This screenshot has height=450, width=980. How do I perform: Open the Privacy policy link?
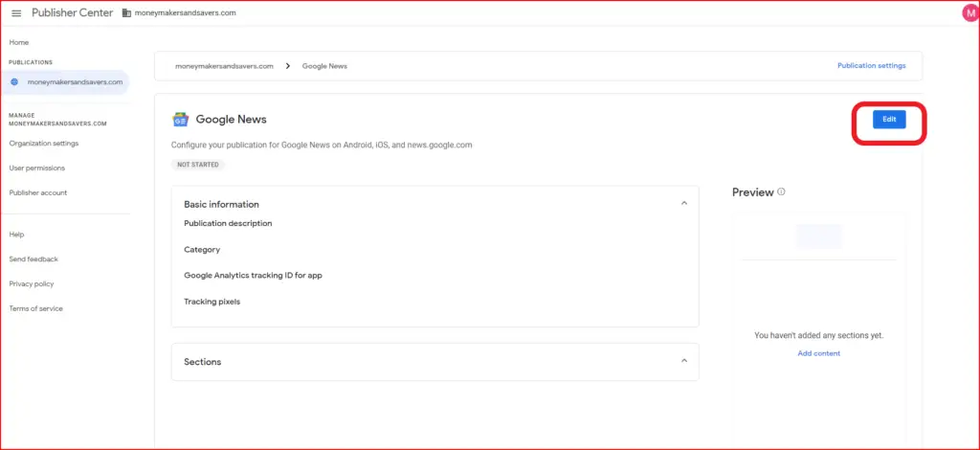(32, 283)
